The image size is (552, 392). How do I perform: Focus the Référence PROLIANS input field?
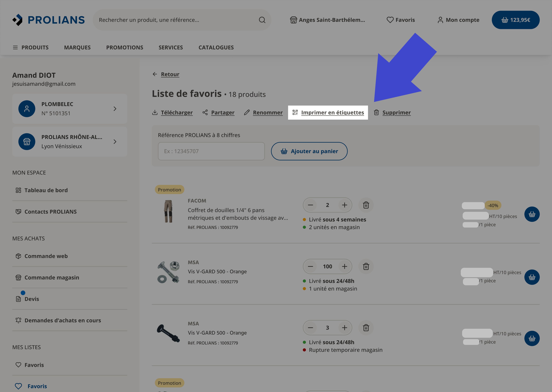(x=211, y=151)
